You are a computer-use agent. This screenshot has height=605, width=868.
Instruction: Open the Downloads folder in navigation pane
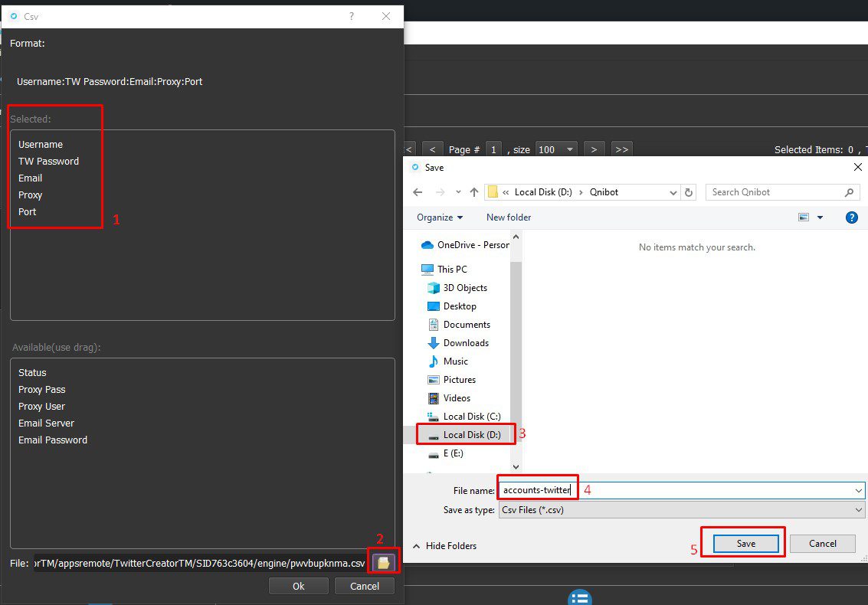(465, 343)
